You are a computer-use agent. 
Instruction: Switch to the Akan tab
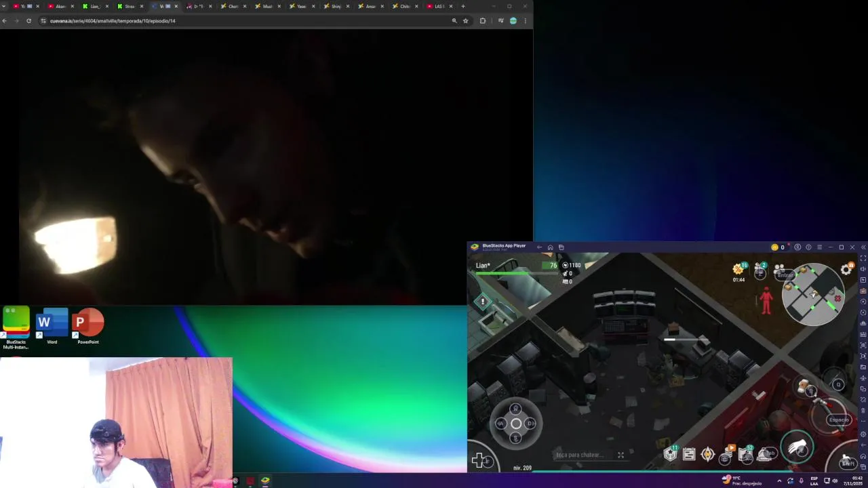[x=60, y=6]
